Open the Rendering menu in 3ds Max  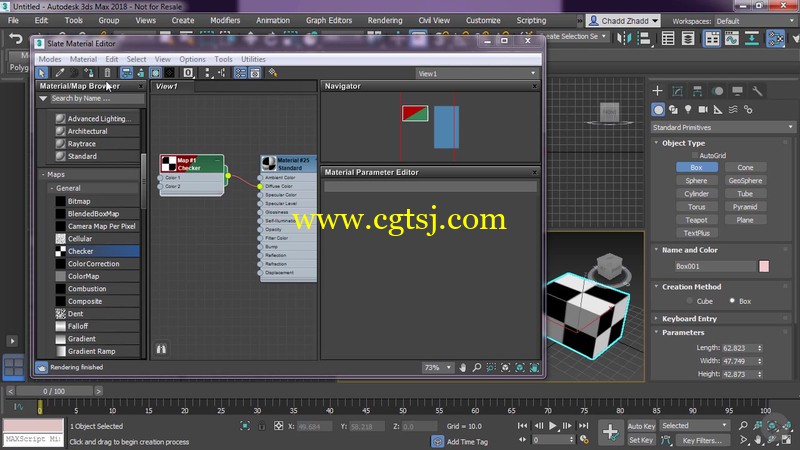click(385, 20)
